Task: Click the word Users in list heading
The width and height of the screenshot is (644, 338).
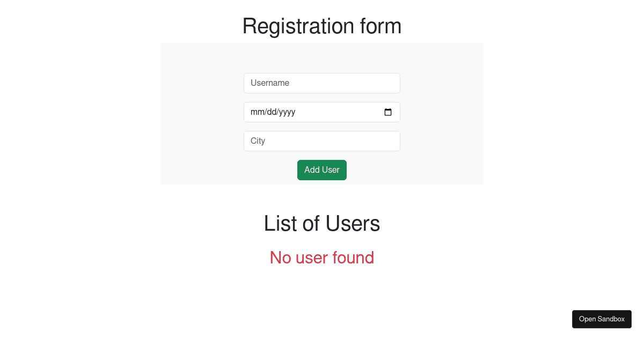Action: 353,223
